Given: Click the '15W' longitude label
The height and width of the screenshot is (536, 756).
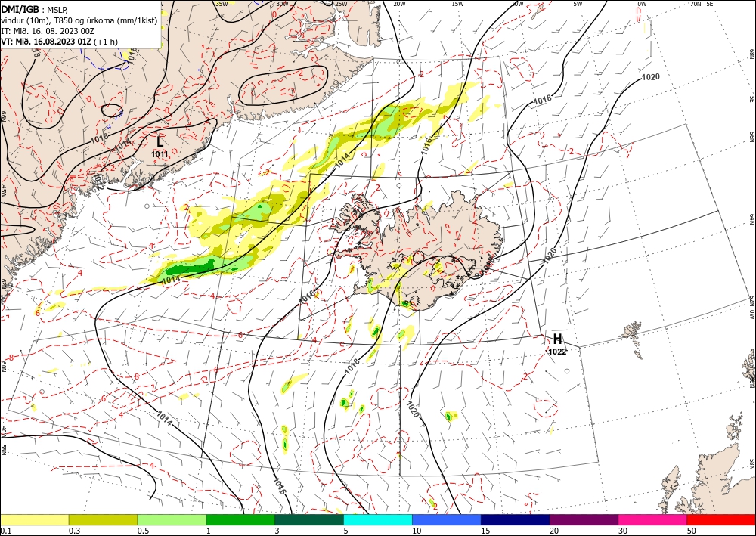Looking at the screenshot, I should [x=457, y=3].
